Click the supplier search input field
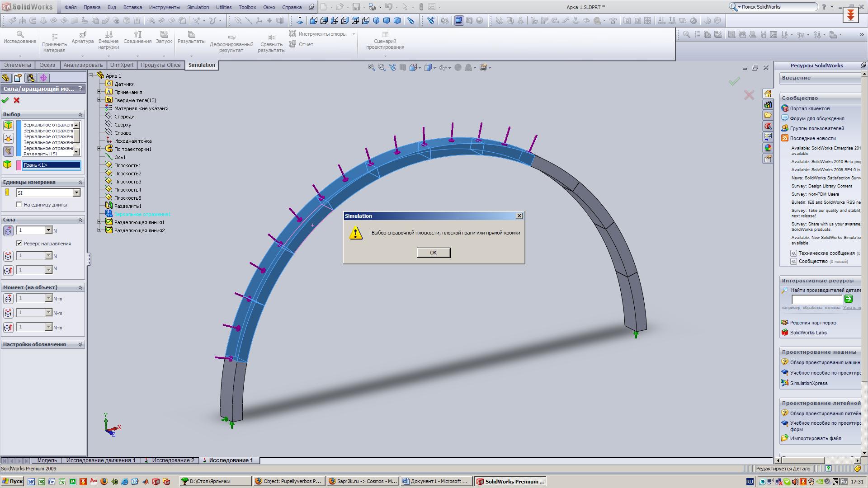 pos(817,299)
